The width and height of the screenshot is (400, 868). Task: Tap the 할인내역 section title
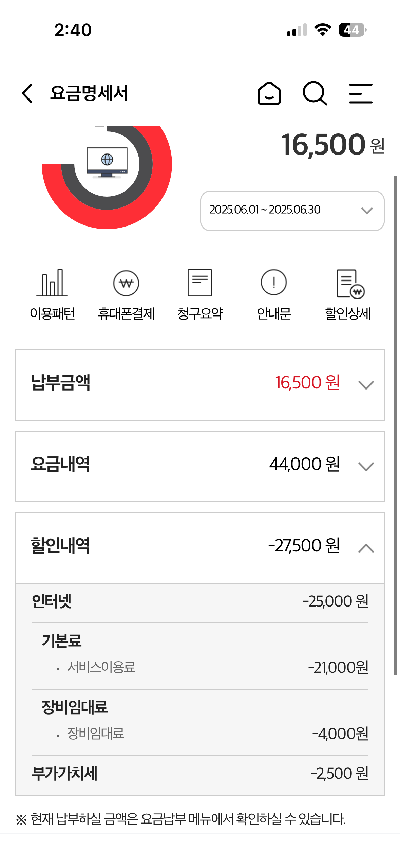pyautogui.click(x=60, y=546)
